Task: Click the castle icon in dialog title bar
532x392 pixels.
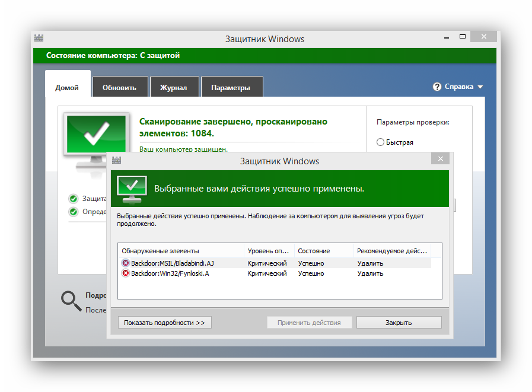Action: click(116, 161)
